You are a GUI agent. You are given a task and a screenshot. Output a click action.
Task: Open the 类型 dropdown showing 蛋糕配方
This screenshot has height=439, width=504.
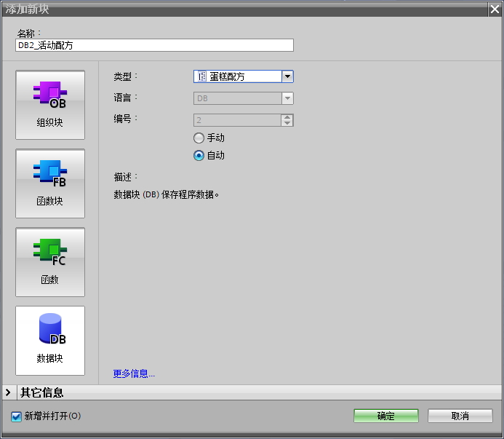288,76
